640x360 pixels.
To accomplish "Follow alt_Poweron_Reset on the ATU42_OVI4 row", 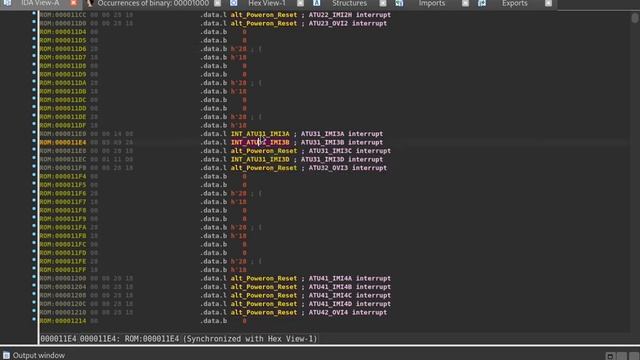I will pos(264,313).
